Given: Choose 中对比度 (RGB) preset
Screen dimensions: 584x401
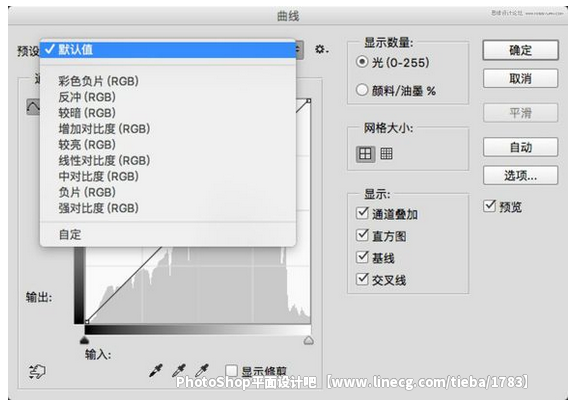Looking at the screenshot, I should [x=168, y=176].
